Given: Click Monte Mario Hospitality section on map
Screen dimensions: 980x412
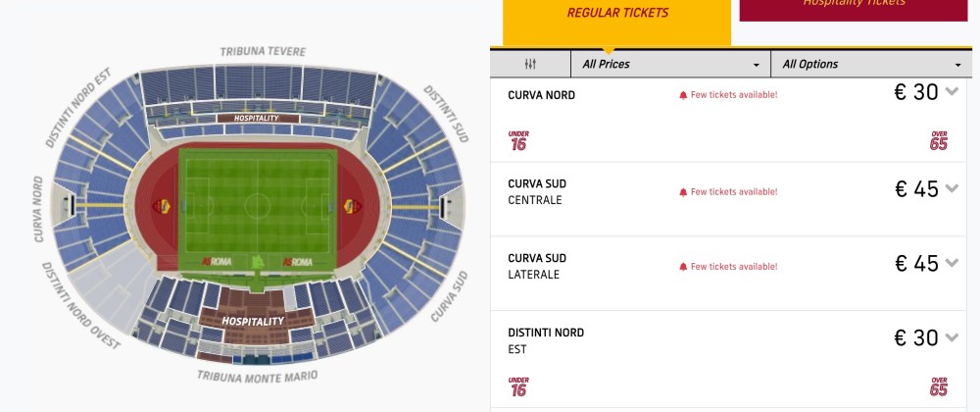Looking at the screenshot, I should pyautogui.click(x=252, y=320).
